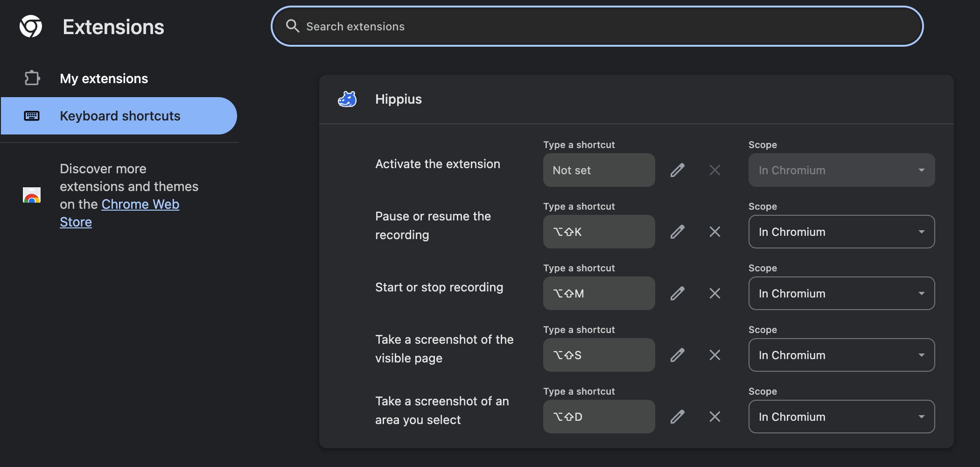Viewport: 980px width, 467px height.
Task: Open the scope dropdown for Activate the extension
Action: click(x=842, y=170)
